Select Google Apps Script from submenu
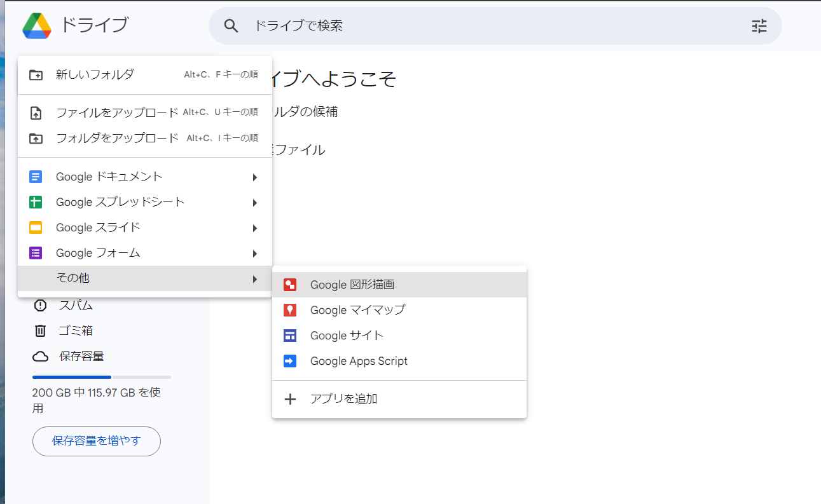Viewport: 821px width, 504px height. point(399,361)
